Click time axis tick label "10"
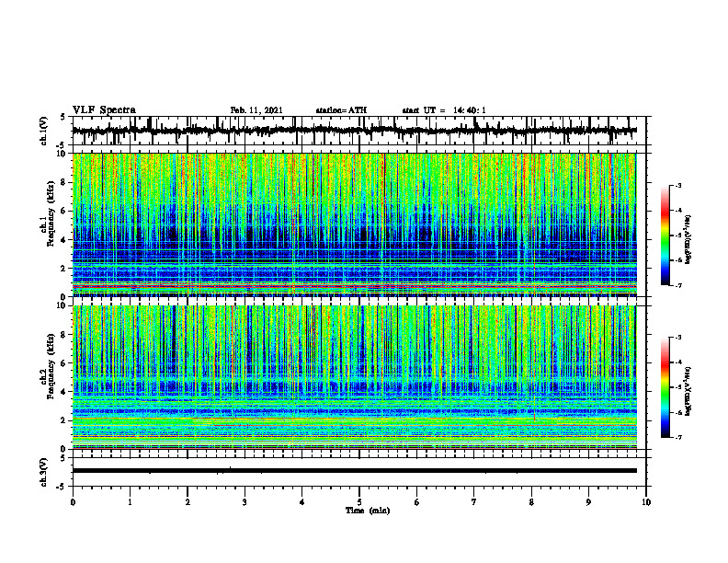This screenshot has height=563, width=728. tap(646, 502)
